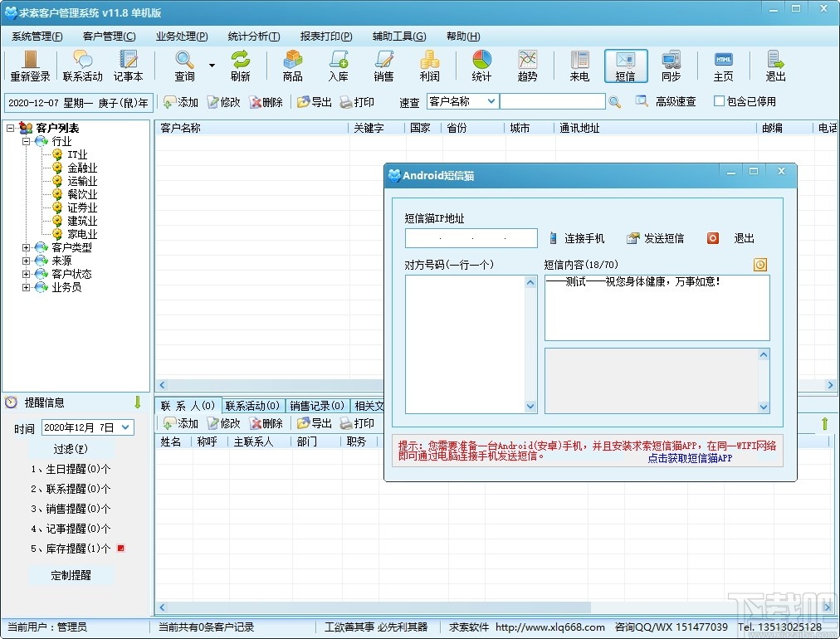
Task: View the 利润 profit report
Action: click(429, 66)
